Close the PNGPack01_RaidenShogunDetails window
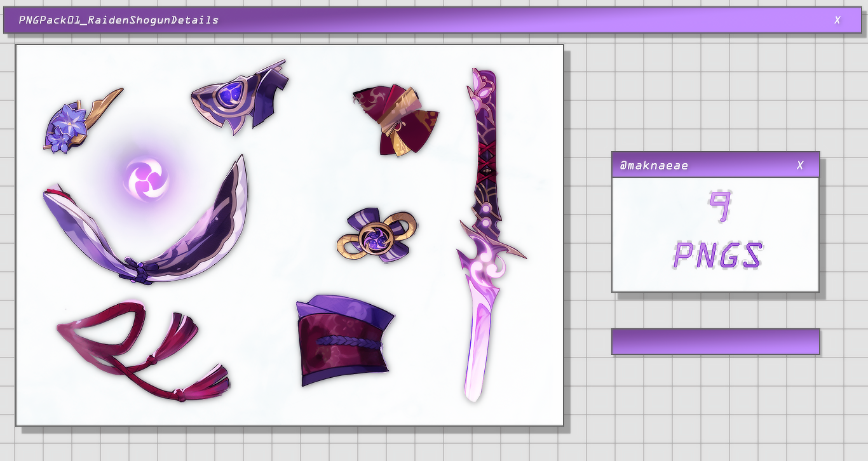Image resolution: width=868 pixels, height=461 pixels. 837,20
